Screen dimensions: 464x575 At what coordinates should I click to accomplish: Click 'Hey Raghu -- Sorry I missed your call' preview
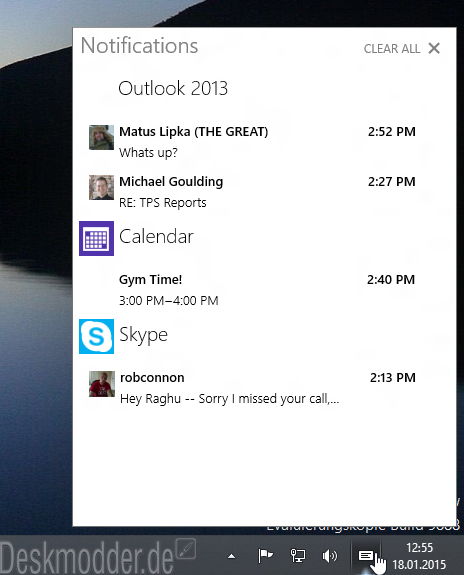pyautogui.click(x=229, y=399)
